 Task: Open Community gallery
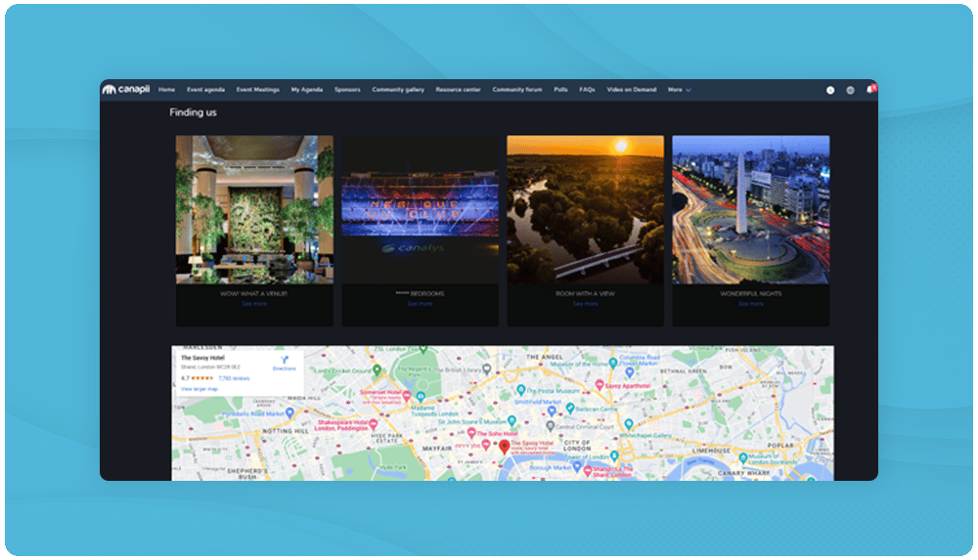point(398,90)
